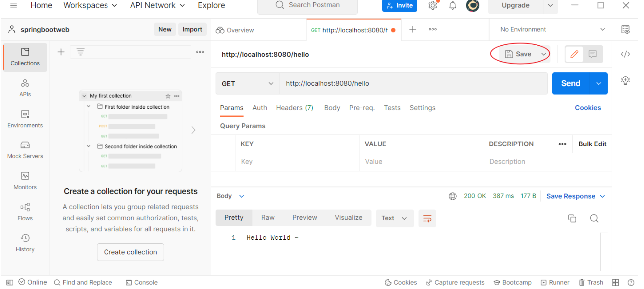Viewport: 644px width, 289px height.
Task: Open Mock Servers in the sidebar
Action: pyautogui.click(x=25, y=150)
